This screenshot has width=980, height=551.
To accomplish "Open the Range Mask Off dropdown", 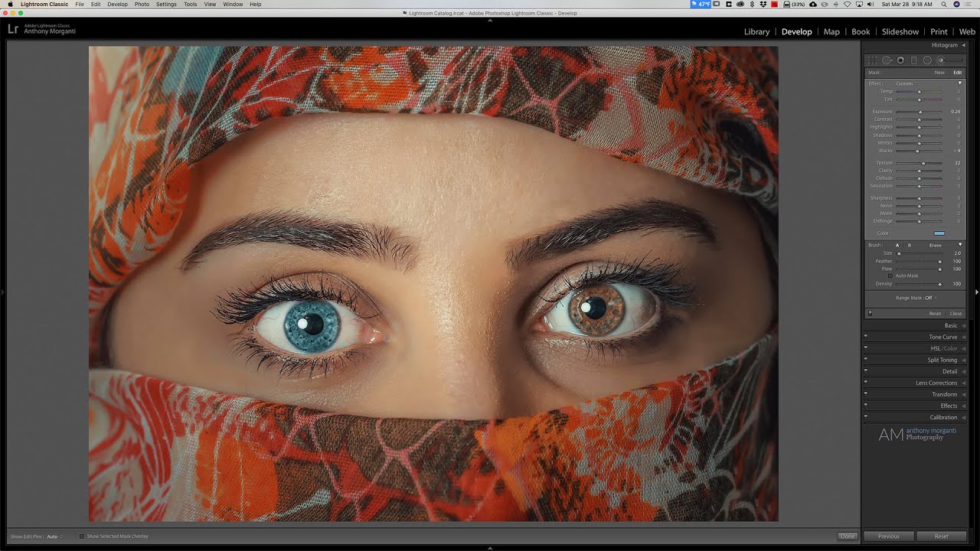I will [x=929, y=298].
